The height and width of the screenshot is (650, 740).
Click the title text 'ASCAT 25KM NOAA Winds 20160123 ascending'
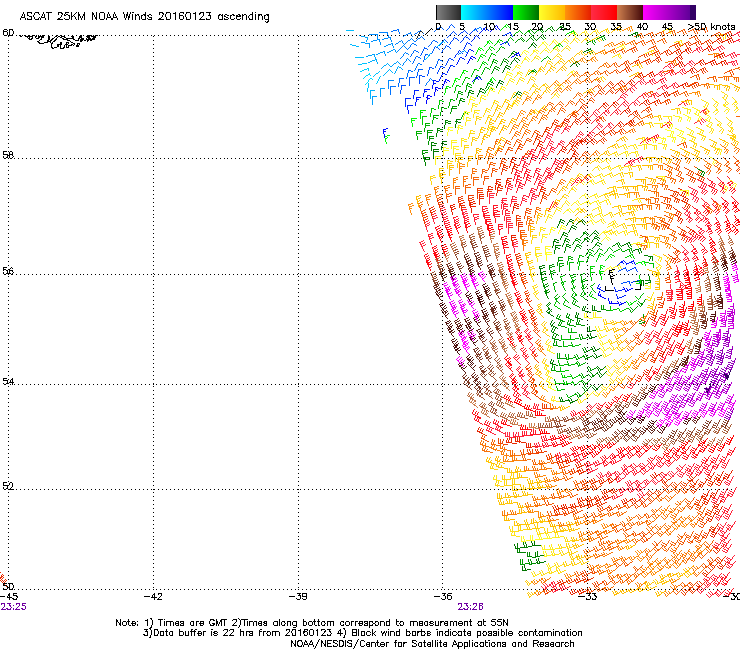point(144,17)
